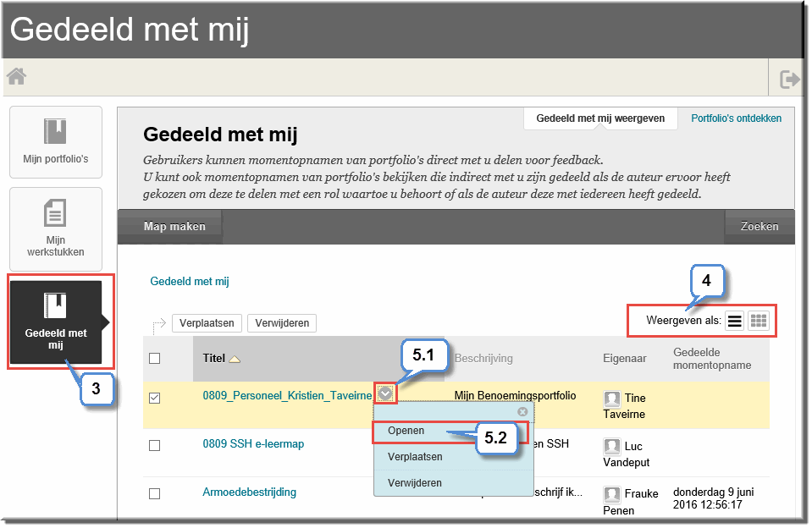
Task: Click Tine Taveirne avatar icon
Action: click(x=612, y=399)
